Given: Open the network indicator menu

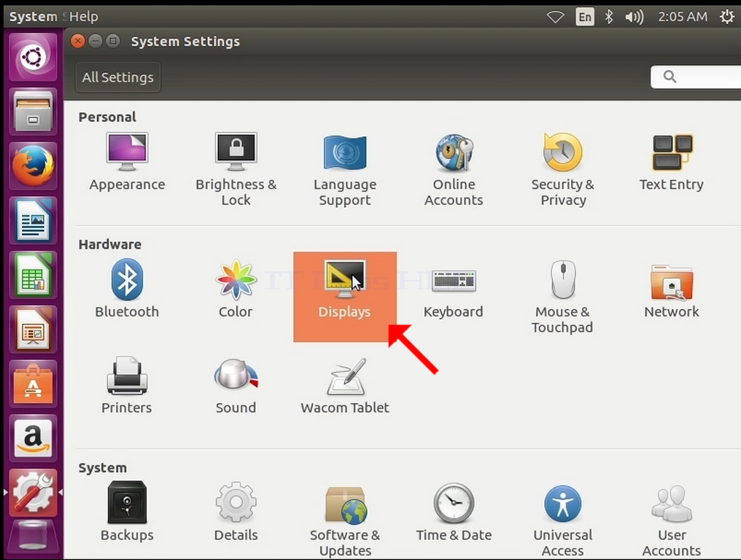Looking at the screenshot, I should (555, 17).
